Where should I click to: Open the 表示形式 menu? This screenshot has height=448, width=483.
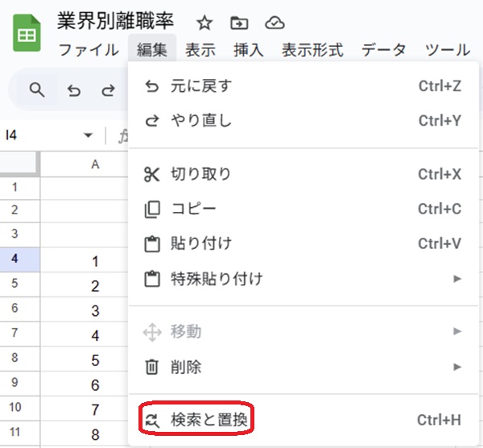tap(312, 50)
